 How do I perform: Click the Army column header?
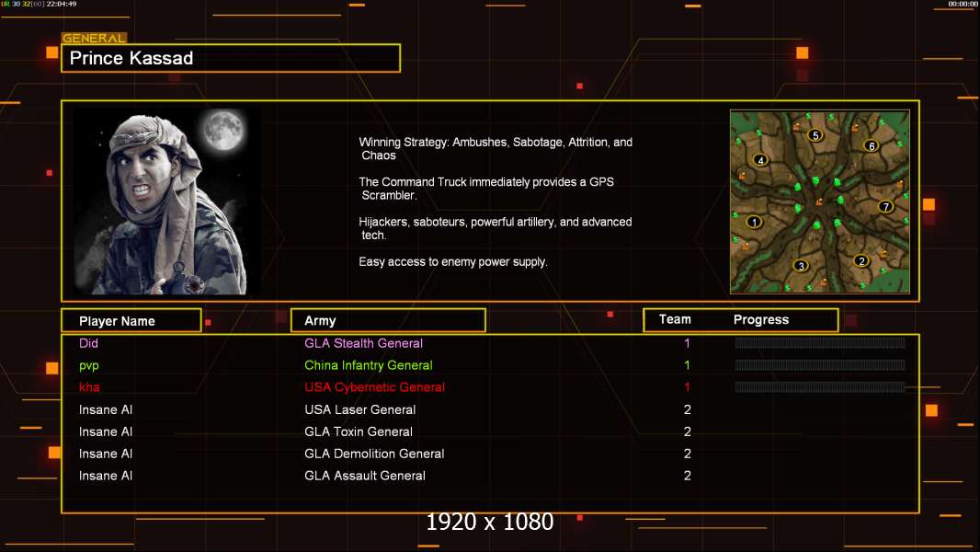coord(388,321)
